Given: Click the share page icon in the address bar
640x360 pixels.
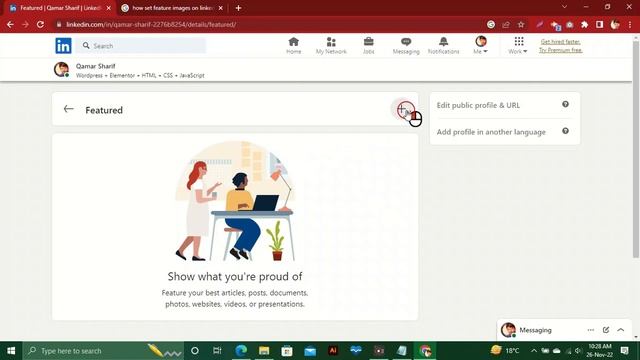Looking at the screenshot, I should [506, 24].
